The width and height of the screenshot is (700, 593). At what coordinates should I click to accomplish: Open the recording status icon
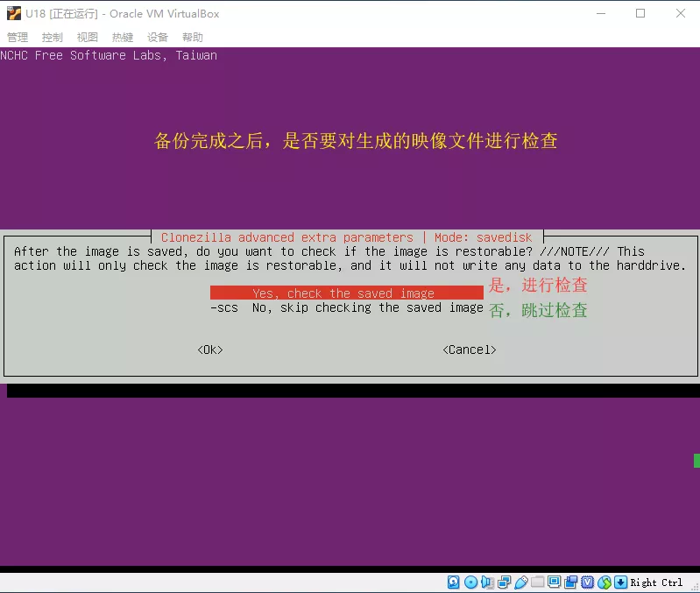click(x=571, y=582)
